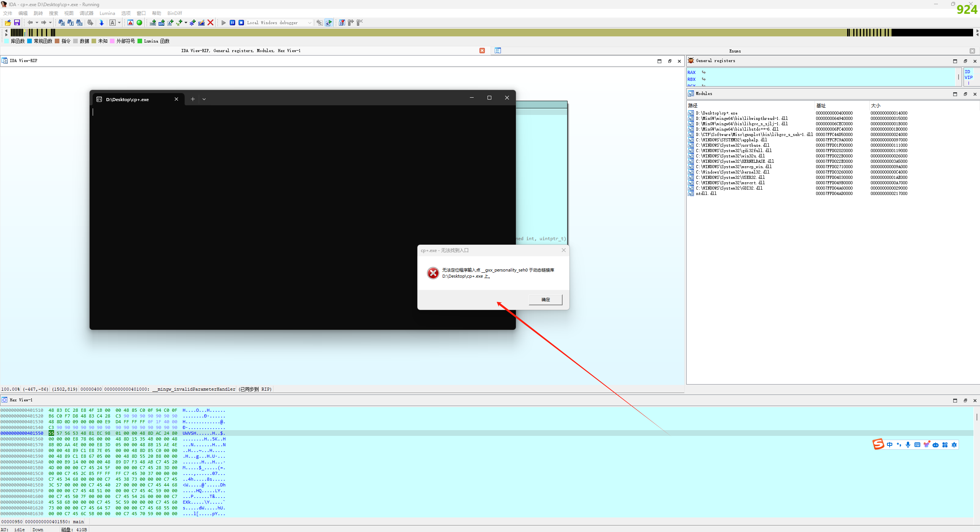Click the terminate process stop icon
980x532 pixels.
(x=241, y=23)
